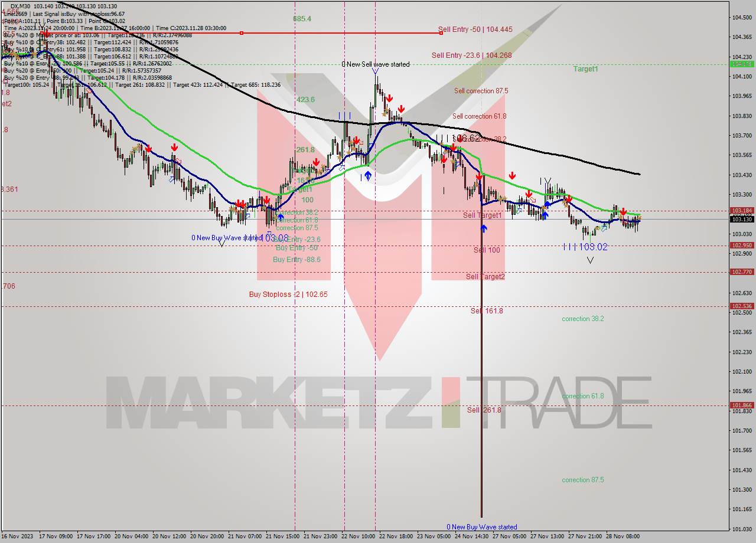
Task: Click the green 104.183 price tag
Action: pyautogui.click(x=742, y=64)
